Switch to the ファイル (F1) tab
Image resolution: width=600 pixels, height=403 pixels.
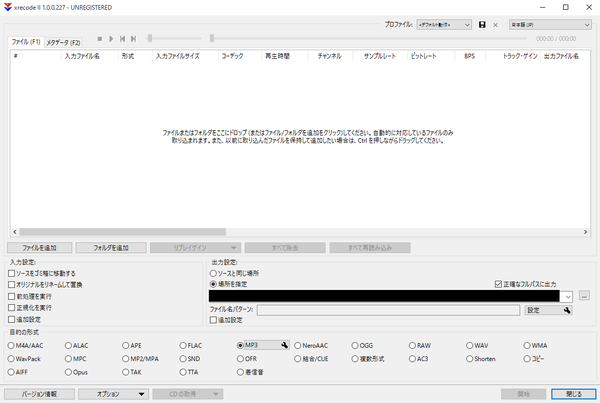coord(26,42)
